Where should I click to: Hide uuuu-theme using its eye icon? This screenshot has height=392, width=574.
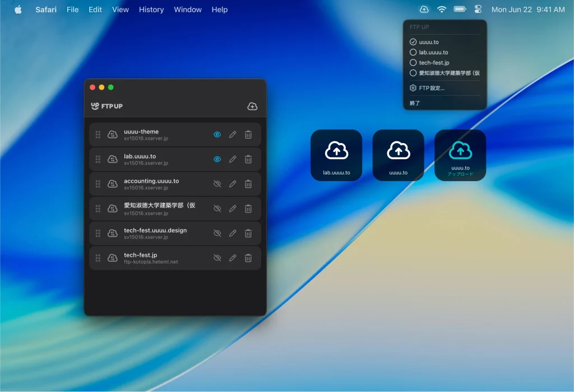217,135
